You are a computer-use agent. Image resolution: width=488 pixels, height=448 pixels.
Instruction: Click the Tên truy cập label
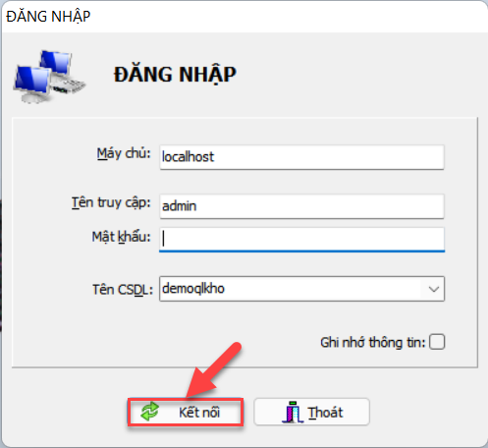(x=111, y=202)
